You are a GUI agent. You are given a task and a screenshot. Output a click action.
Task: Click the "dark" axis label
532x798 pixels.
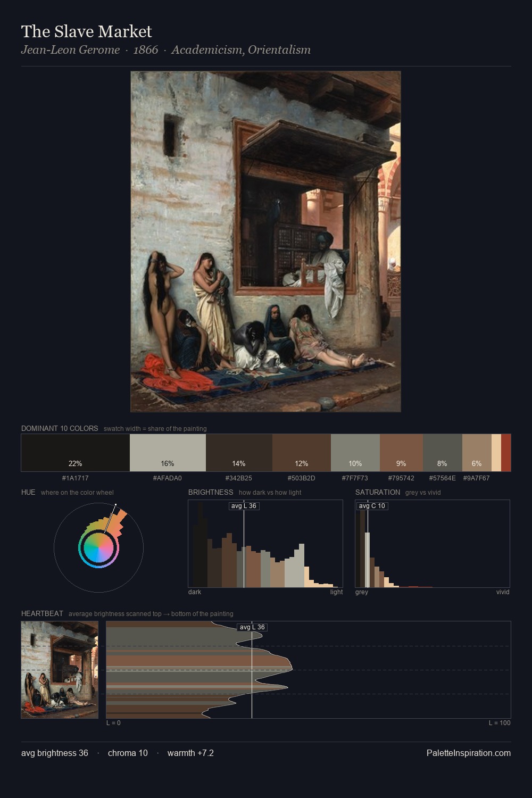pyautogui.click(x=195, y=592)
